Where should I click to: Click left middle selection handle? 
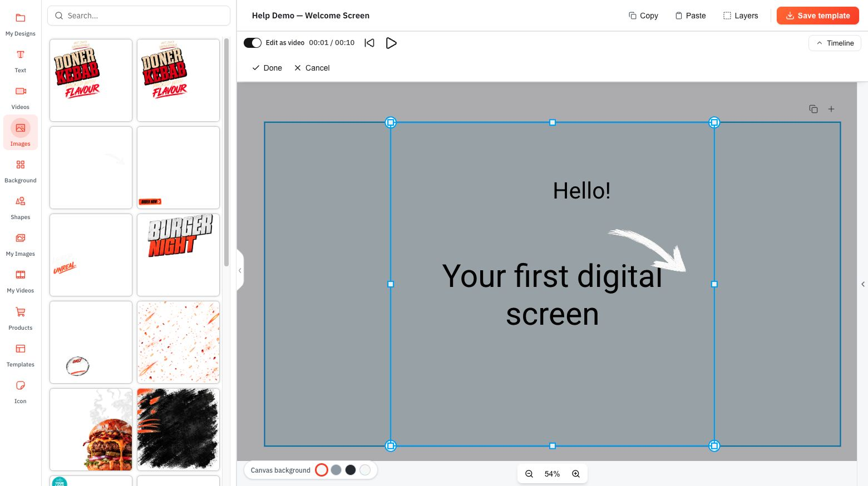[391, 284]
